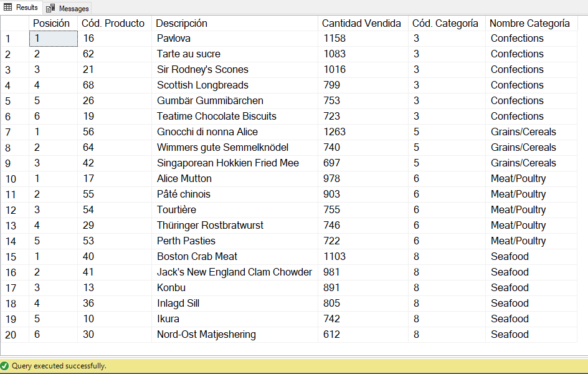Click the Ikura description cell

(235, 319)
